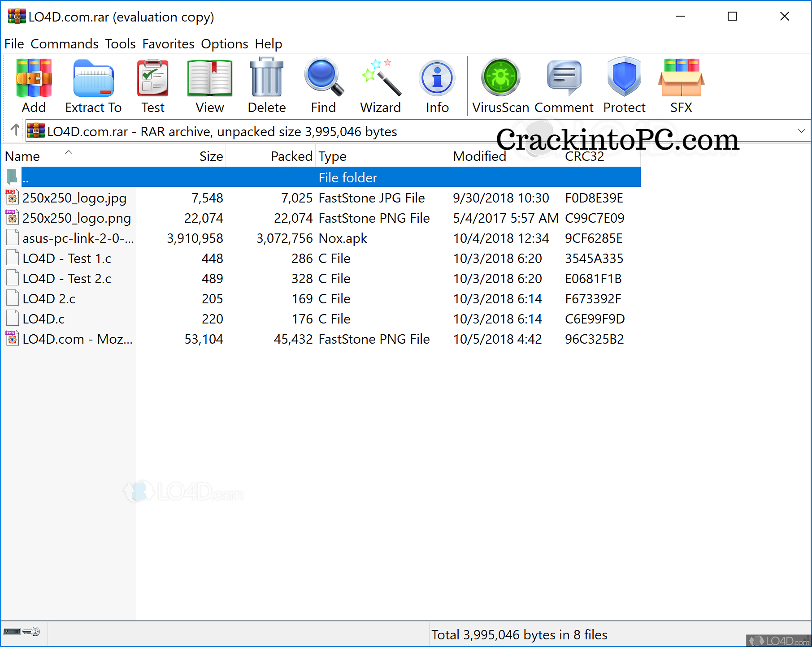Open the Comment speech bubble tool

pos(564,78)
